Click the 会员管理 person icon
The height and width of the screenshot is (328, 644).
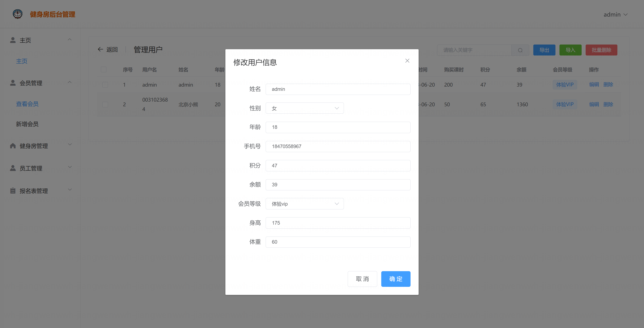coord(13,83)
